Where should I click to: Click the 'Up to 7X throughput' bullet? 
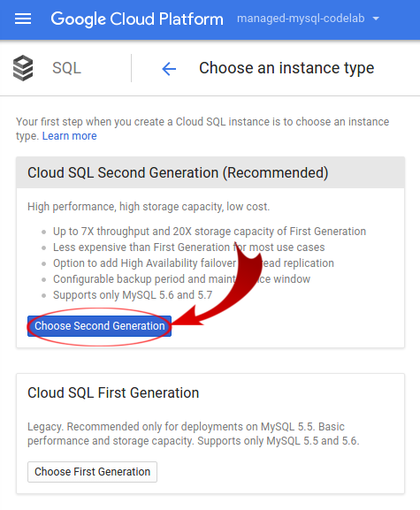click(210, 232)
